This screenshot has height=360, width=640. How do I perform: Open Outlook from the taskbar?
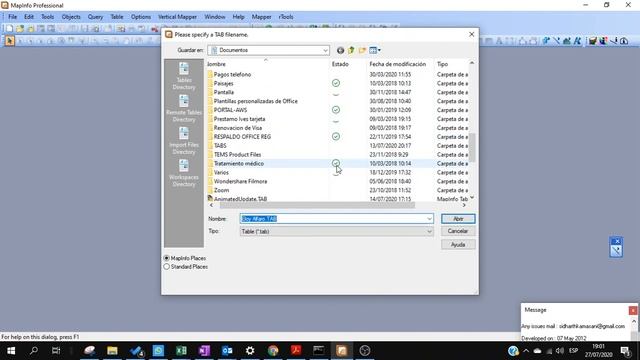[227, 351]
